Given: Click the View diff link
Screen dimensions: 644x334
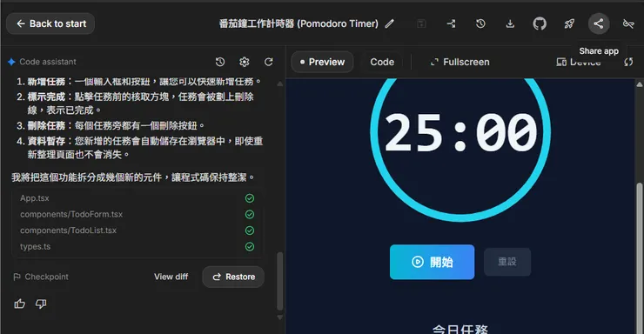Looking at the screenshot, I should coord(171,277).
